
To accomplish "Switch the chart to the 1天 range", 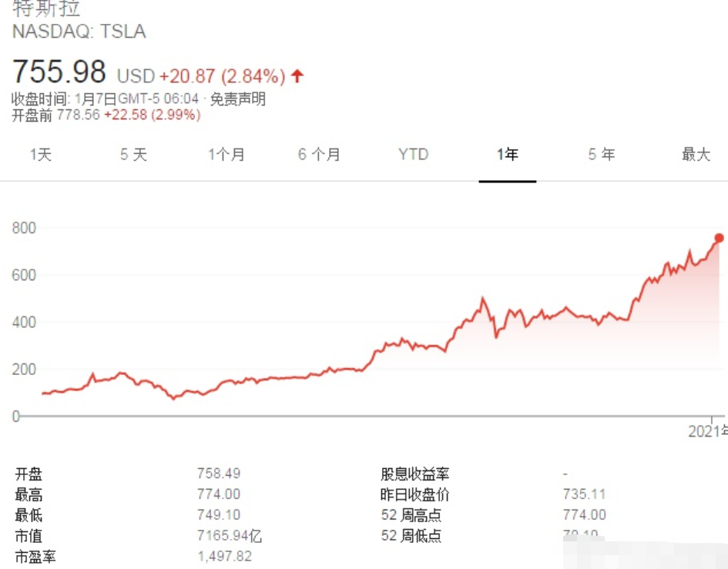I will click(41, 155).
